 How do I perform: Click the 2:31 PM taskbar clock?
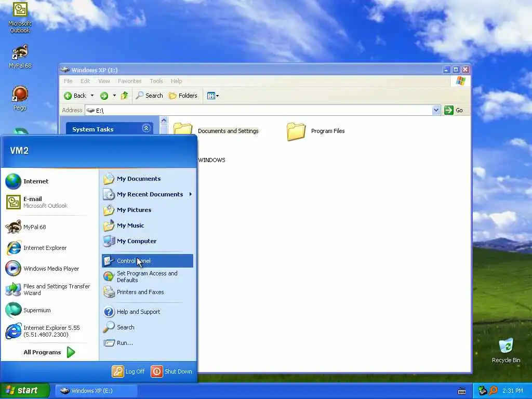click(513, 391)
